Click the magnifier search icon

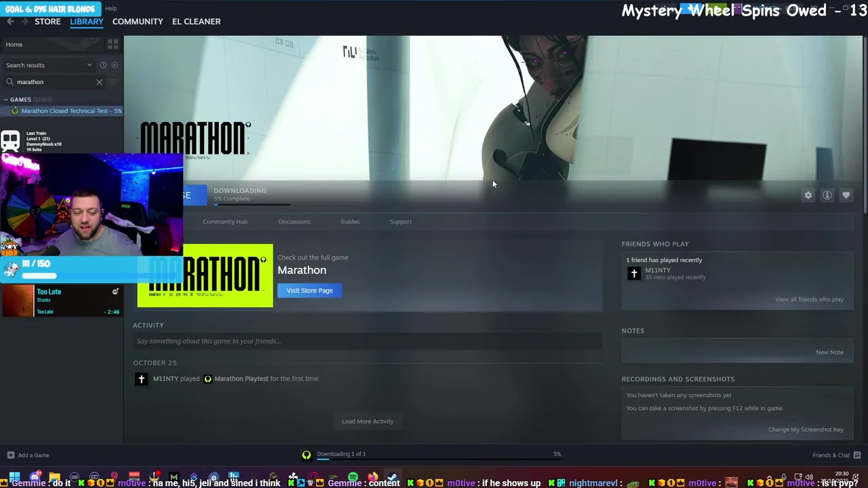click(x=9, y=82)
